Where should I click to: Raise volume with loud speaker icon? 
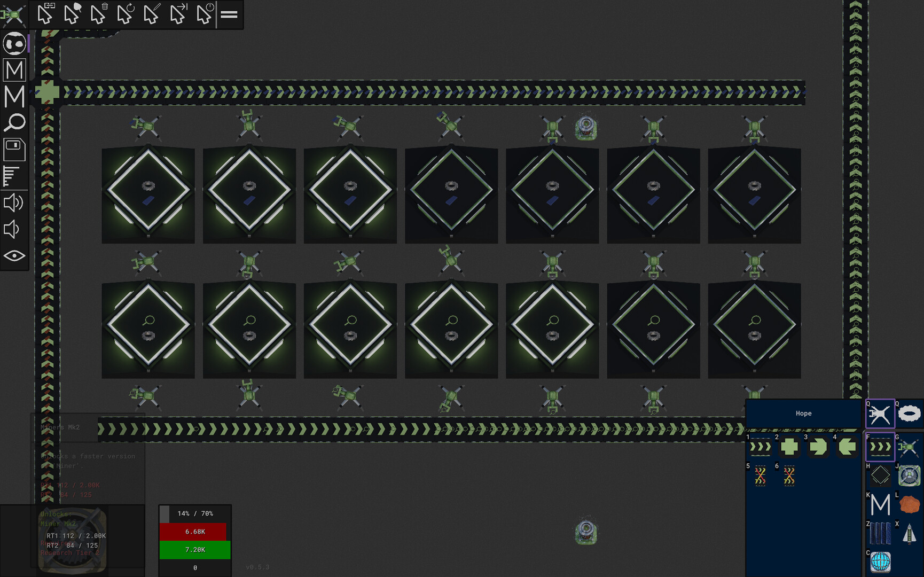pyautogui.click(x=13, y=203)
